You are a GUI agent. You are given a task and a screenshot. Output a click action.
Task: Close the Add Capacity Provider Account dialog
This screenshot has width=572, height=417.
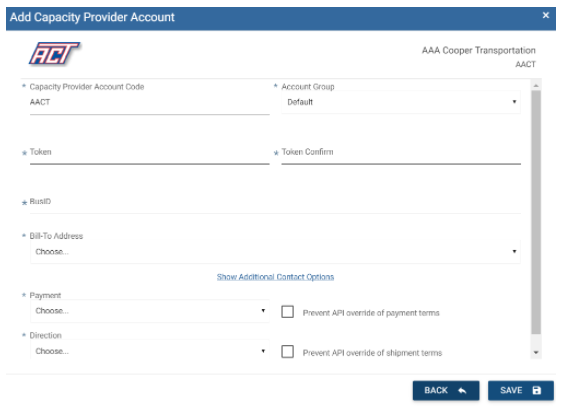pos(546,15)
